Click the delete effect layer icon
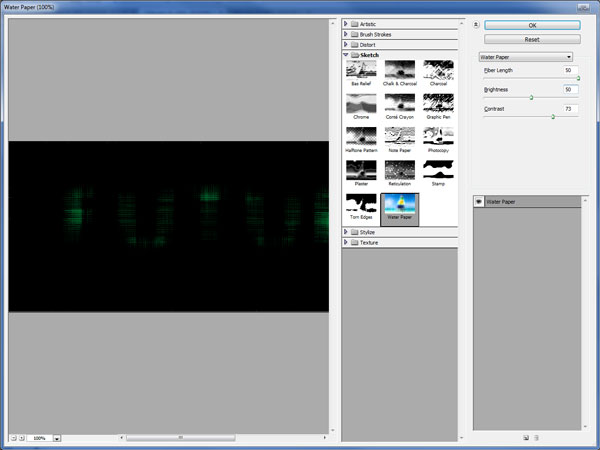600x450 pixels. 537,437
